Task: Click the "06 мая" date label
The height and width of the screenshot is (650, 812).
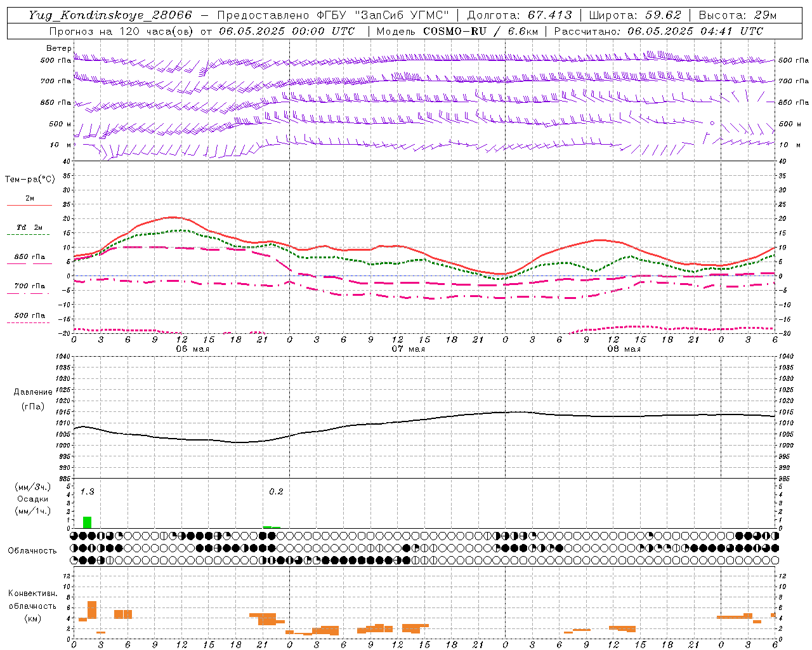Action: point(192,349)
